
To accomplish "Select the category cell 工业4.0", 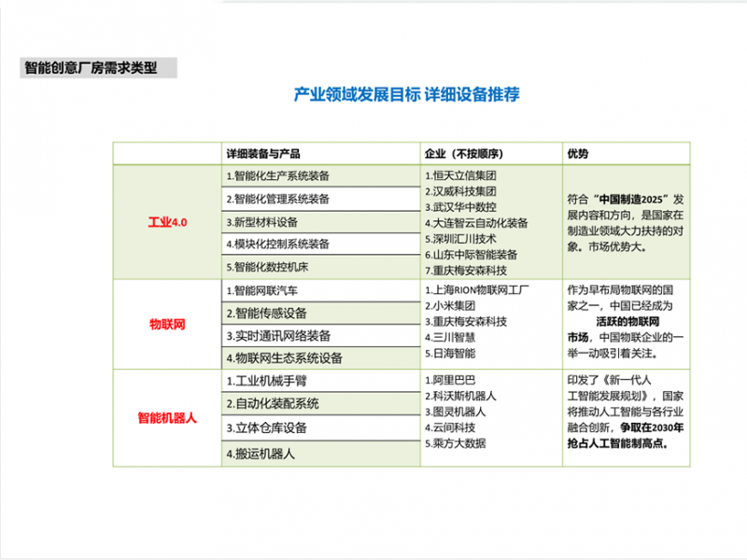I will 167,222.
